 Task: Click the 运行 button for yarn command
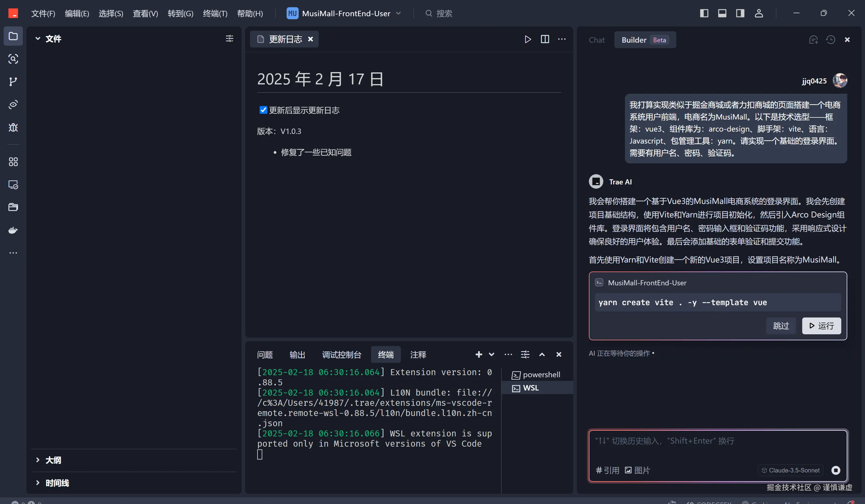pos(821,326)
